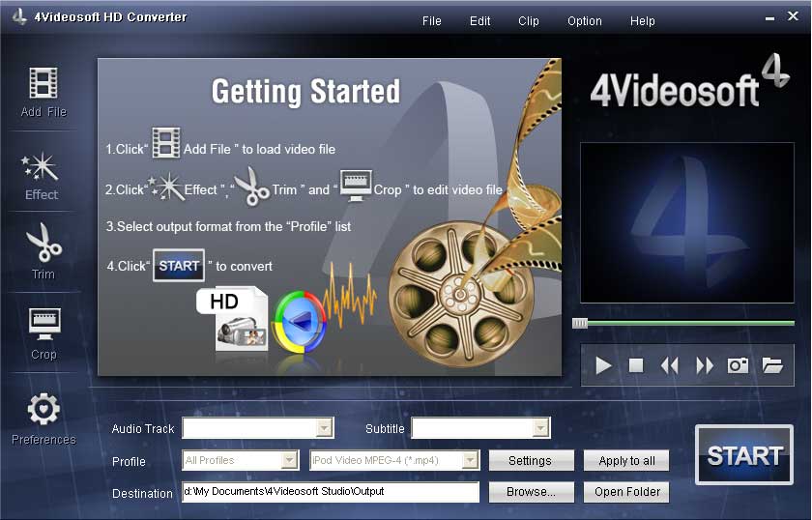Image resolution: width=812 pixels, height=520 pixels.
Task: Open the snapshot folder icon in player controls
Action: pos(772,365)
